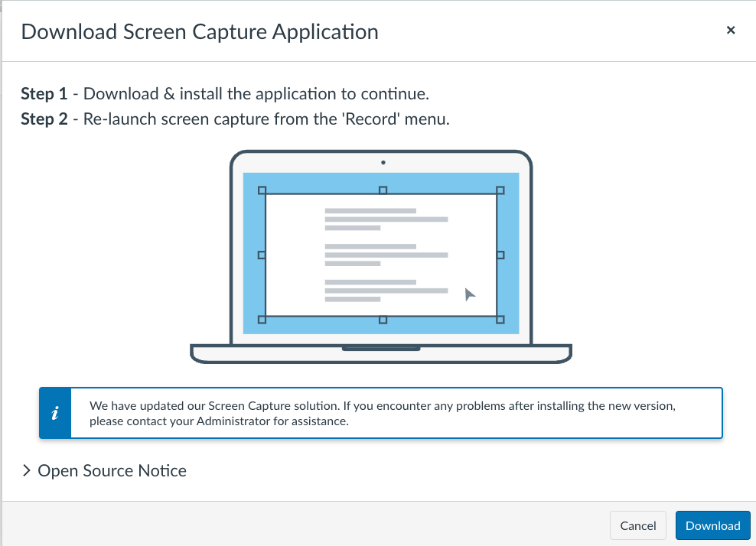The width and height of the screenshot is (756, 546).
Task: Click the top-center selection handle of the capture frame
Action: pyautogui.click(x=383, y=190)
